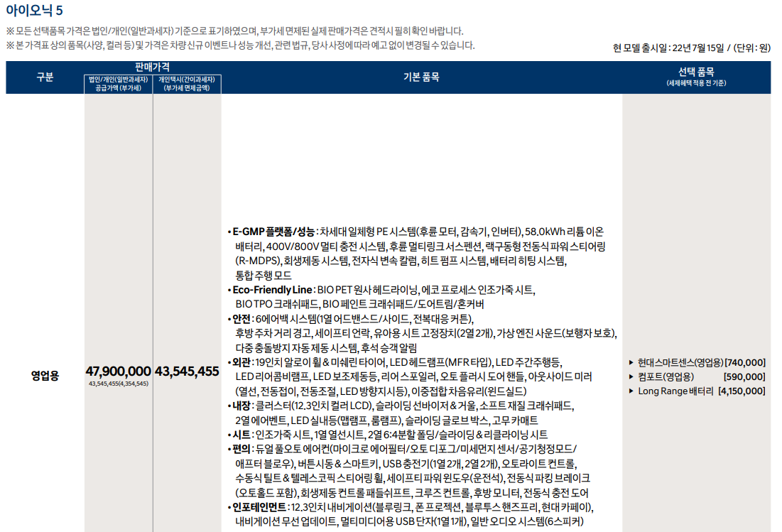Click the note beginning ※ 본 가격표 상의 품목

(240, 45)
